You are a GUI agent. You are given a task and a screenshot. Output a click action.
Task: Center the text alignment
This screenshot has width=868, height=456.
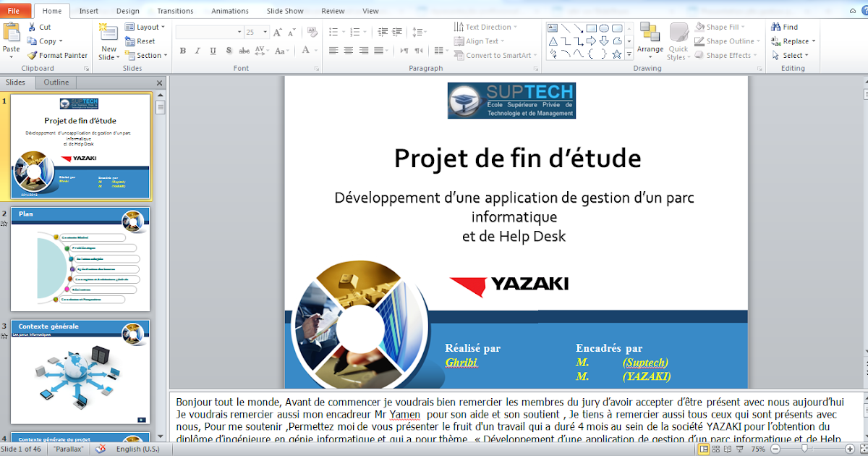(349, 51)
